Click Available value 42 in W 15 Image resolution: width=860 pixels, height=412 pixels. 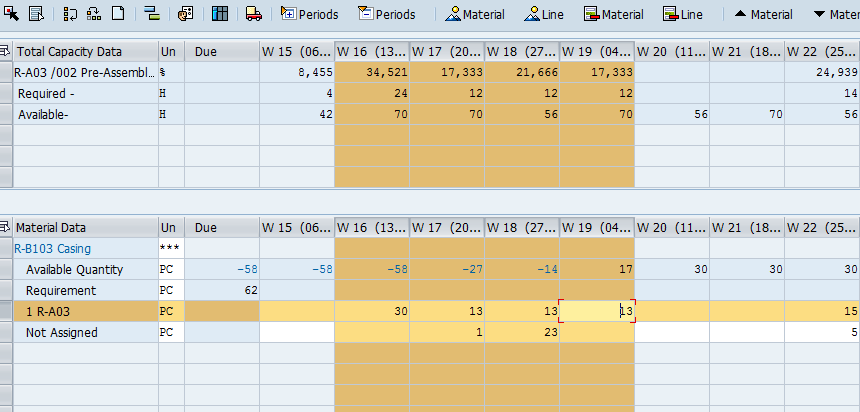pos(297,114)
